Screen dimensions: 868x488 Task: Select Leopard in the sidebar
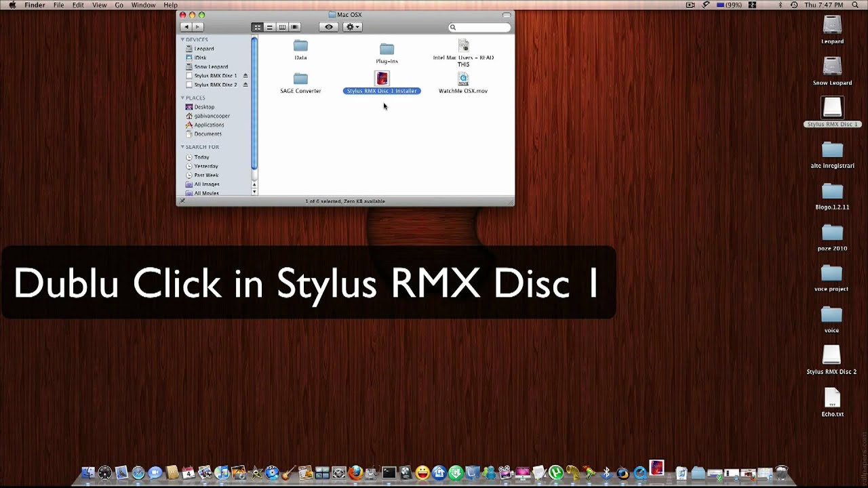pyautogui.click(x=199, y=49)
